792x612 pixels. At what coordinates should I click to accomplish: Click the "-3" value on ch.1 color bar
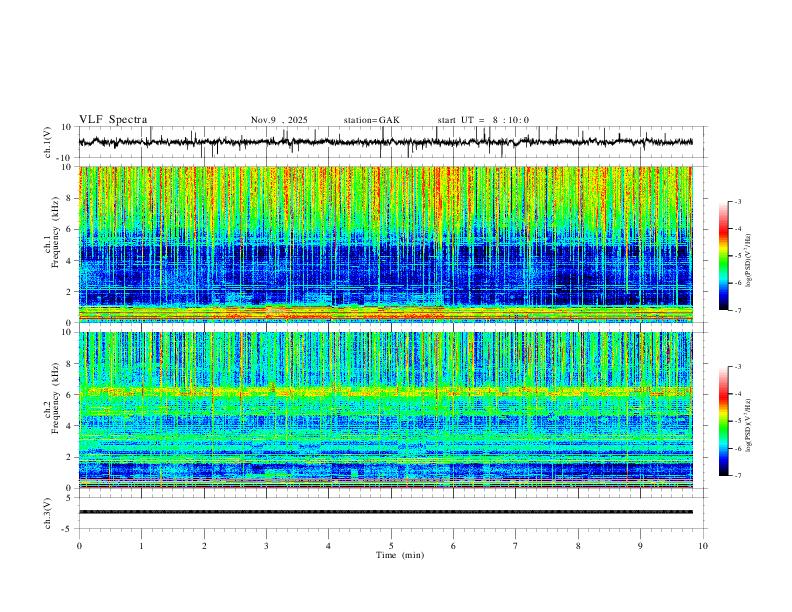point(738,201)
